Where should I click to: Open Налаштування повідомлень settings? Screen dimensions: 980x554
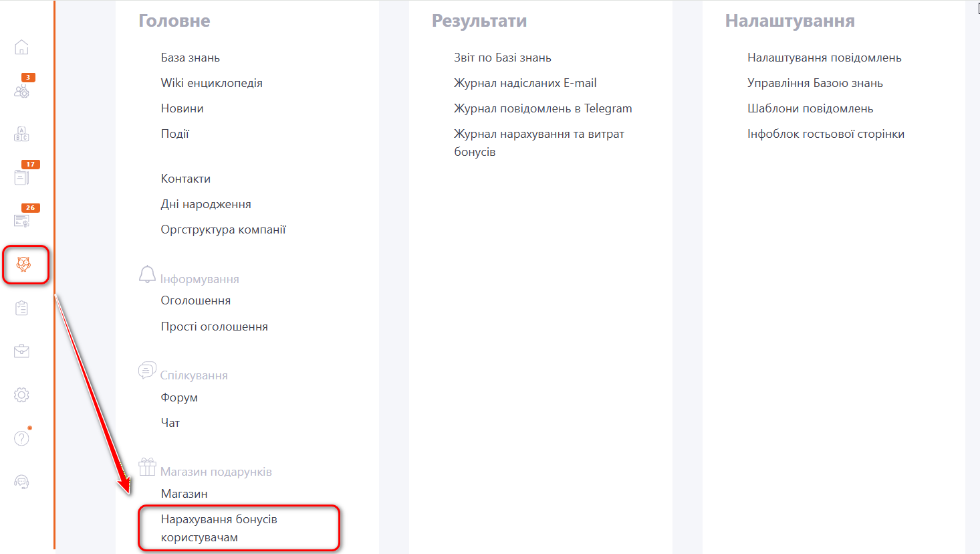click(824, 58)
